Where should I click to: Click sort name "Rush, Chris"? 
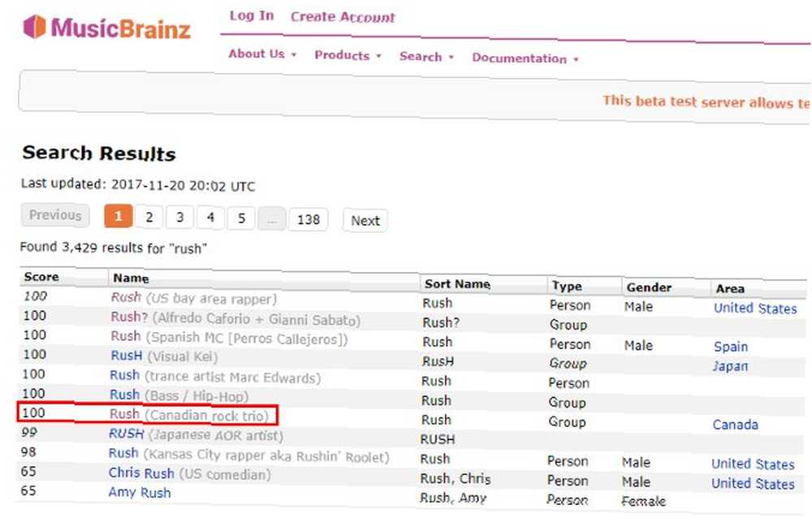pos(456,479)
